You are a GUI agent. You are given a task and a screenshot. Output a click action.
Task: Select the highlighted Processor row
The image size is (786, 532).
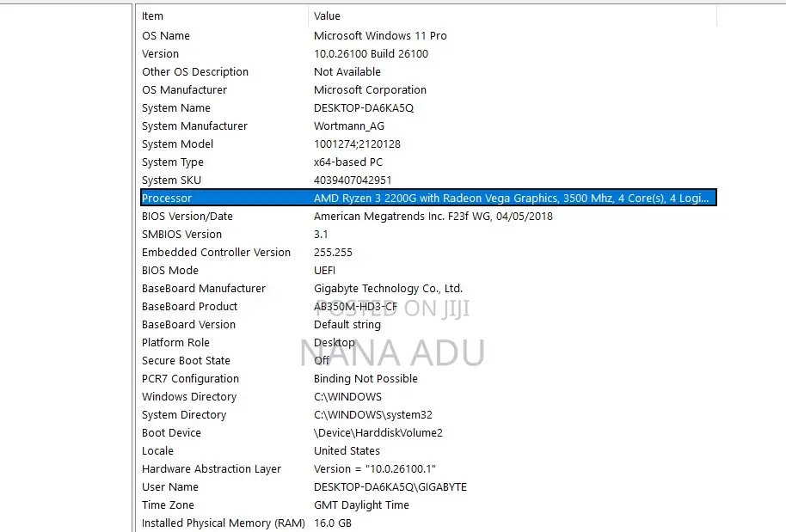[428, 198]
